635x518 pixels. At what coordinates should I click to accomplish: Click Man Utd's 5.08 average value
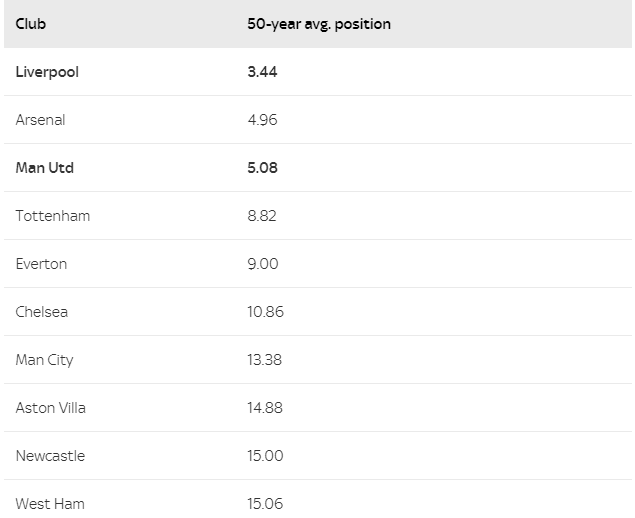tap(262, 168)
